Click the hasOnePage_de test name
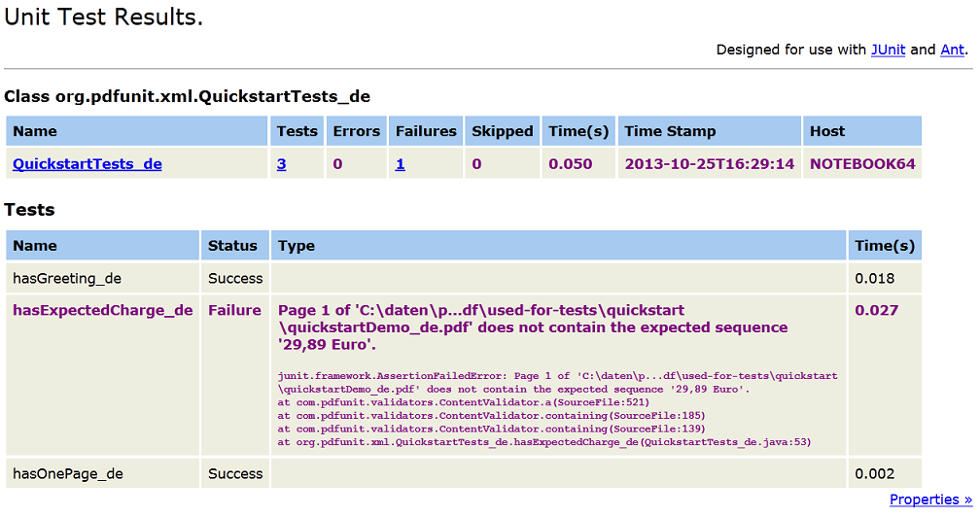The height and width of the screenshot is (516, 980). coord(69,474)
